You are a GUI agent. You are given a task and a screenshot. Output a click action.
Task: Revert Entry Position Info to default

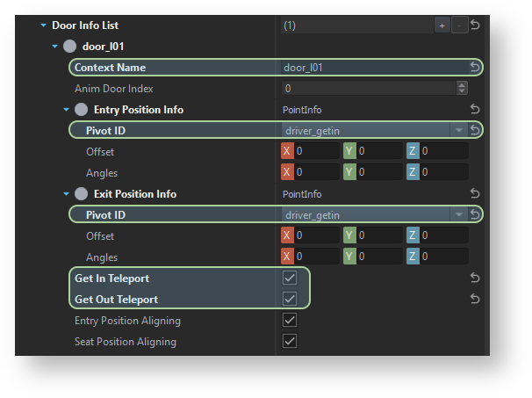point(475,109)
